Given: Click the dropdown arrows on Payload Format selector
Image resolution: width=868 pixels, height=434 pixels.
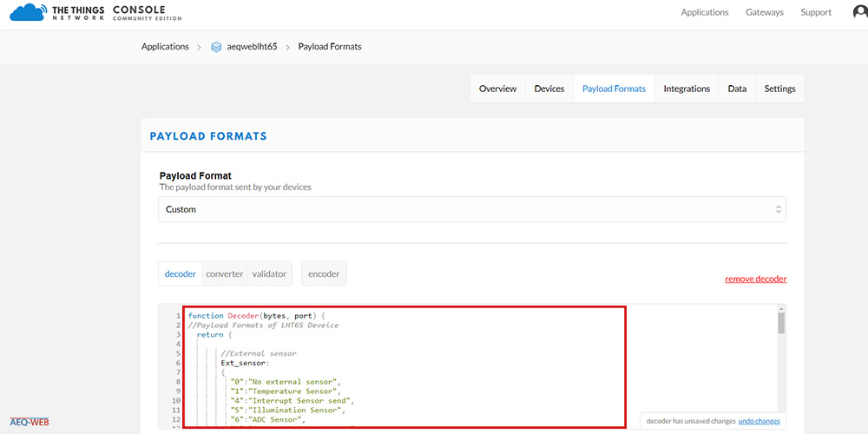Looking at the screenshot, I should [x=779, y=210].
